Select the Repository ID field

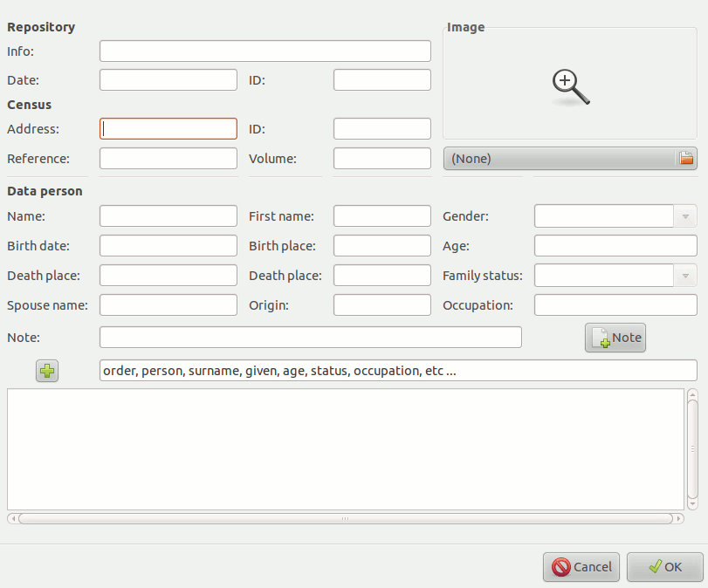(382, 80)
